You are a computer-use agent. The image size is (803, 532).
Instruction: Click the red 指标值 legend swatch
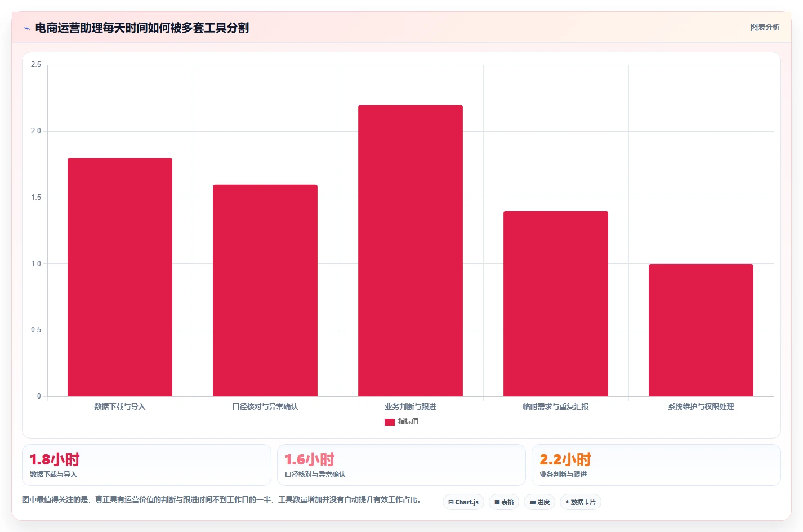tap(390, 422)
